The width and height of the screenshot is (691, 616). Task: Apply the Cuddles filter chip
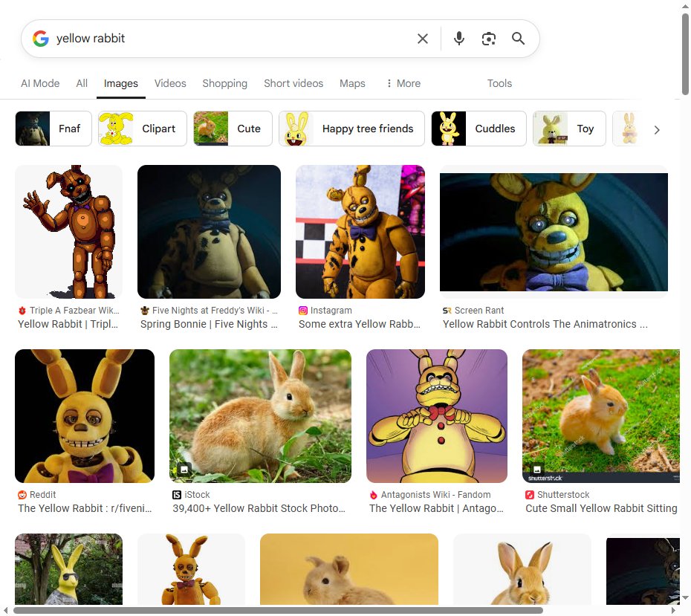(x=478, y=129)
